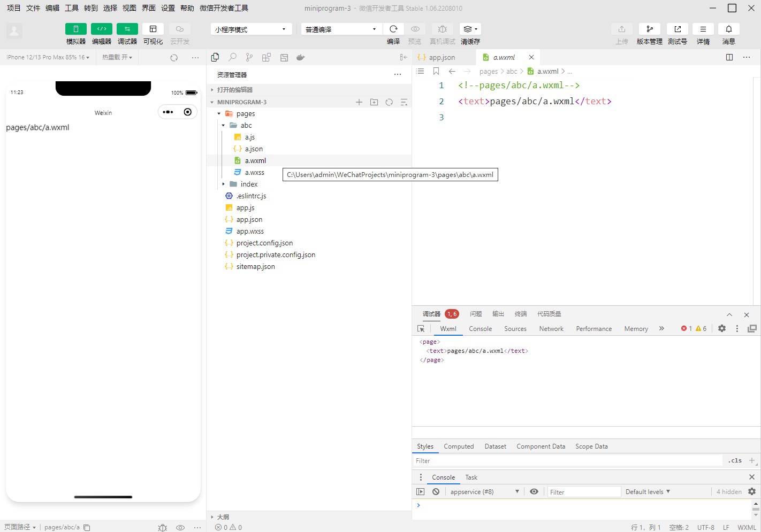Screen dimensions: 761x532
Task: Toggle the .cls element classes button
Action: [x=735, y=460]
